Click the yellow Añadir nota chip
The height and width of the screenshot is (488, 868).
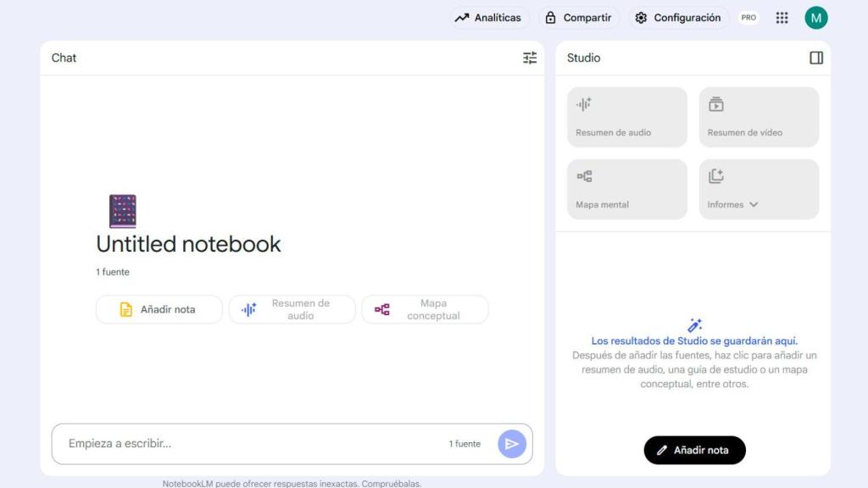[x=159, y=309]
